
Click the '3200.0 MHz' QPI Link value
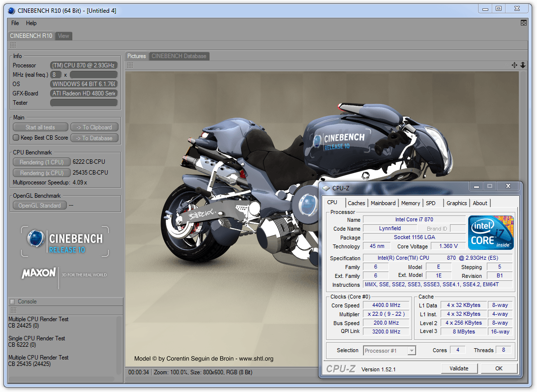click(387, 332)
